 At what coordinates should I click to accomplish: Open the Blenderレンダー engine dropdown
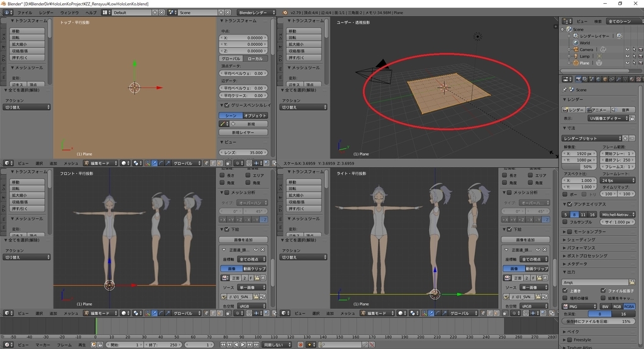[257, 13]
